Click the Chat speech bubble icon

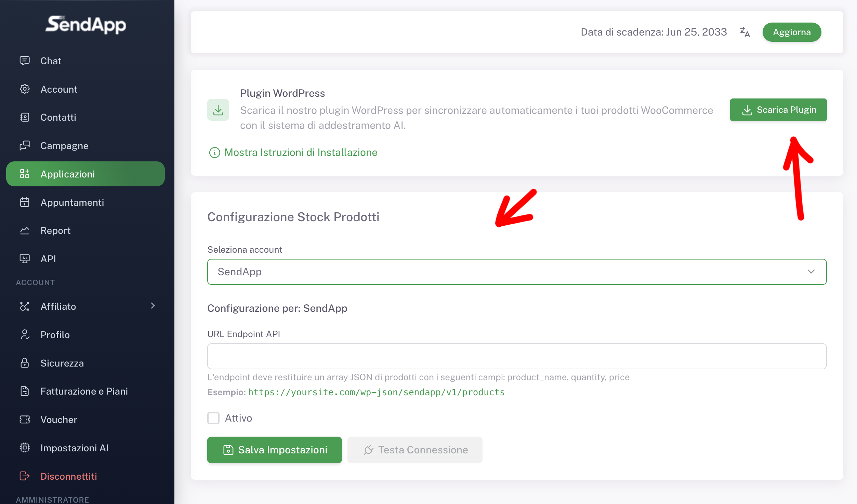[25, 61]
